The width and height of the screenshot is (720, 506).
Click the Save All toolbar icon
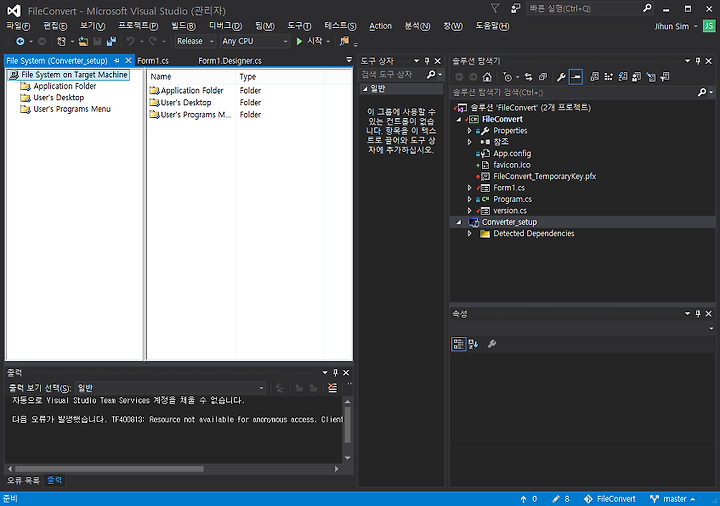tap(111, 41)
